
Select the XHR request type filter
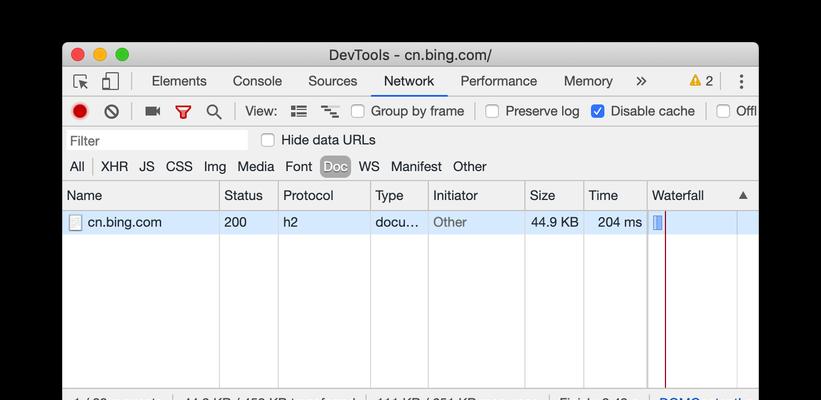click(x=114, y=166)
